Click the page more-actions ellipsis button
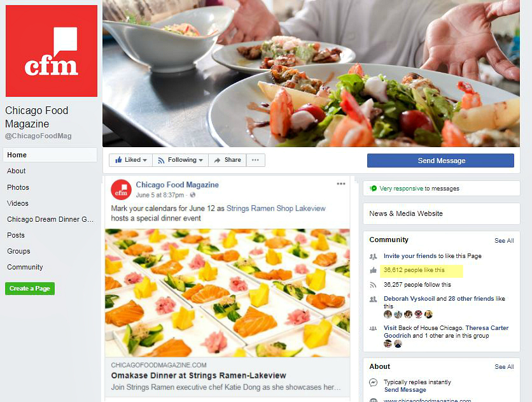The width and height of the screenshot is (532, 402). coord(255,160)
